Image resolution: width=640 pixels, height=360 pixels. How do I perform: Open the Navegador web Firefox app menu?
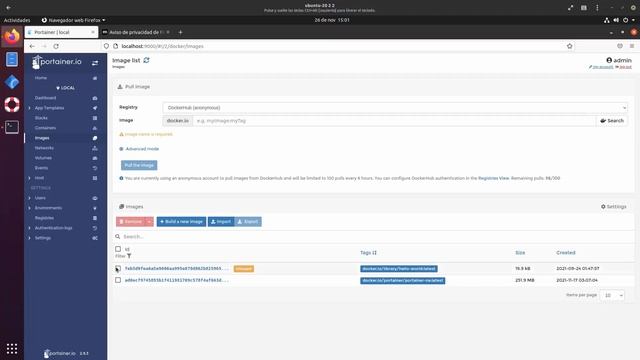point(73,20)
